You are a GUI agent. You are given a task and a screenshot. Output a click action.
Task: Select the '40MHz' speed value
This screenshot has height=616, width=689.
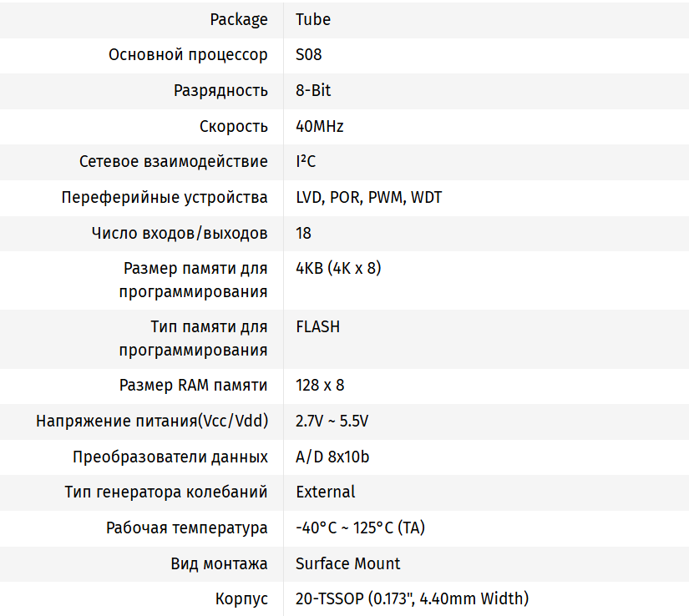(x=320, y=126)
